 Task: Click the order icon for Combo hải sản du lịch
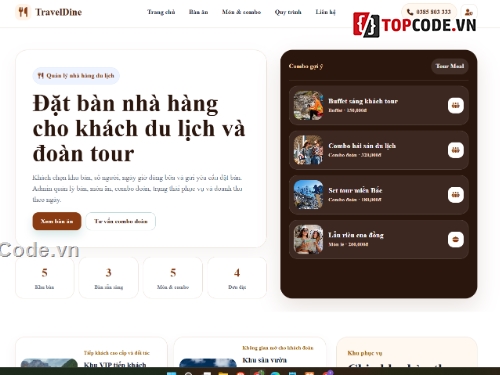click(456, 150)
